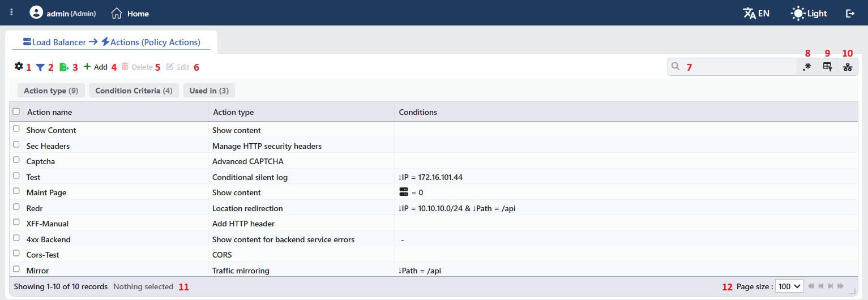Check the Cors-Test row checkbox
Screen dimensions: 868x300
[x=16, y=254]
